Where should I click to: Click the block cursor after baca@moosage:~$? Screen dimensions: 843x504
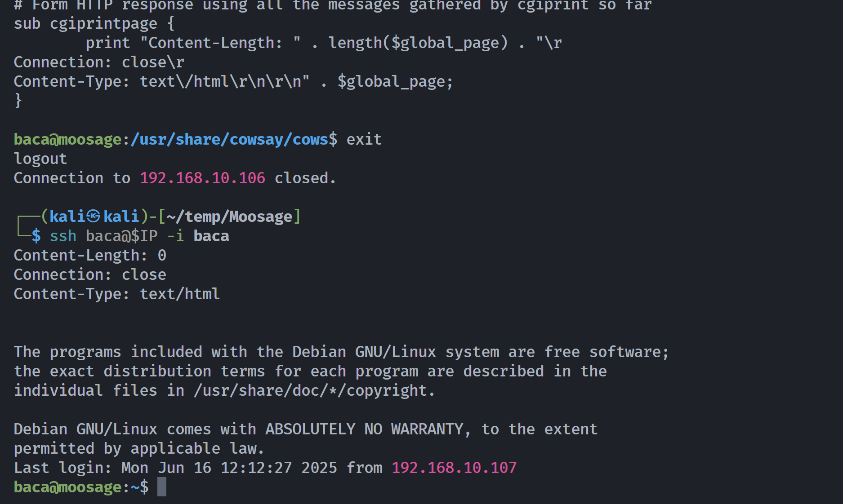[162, 487]
